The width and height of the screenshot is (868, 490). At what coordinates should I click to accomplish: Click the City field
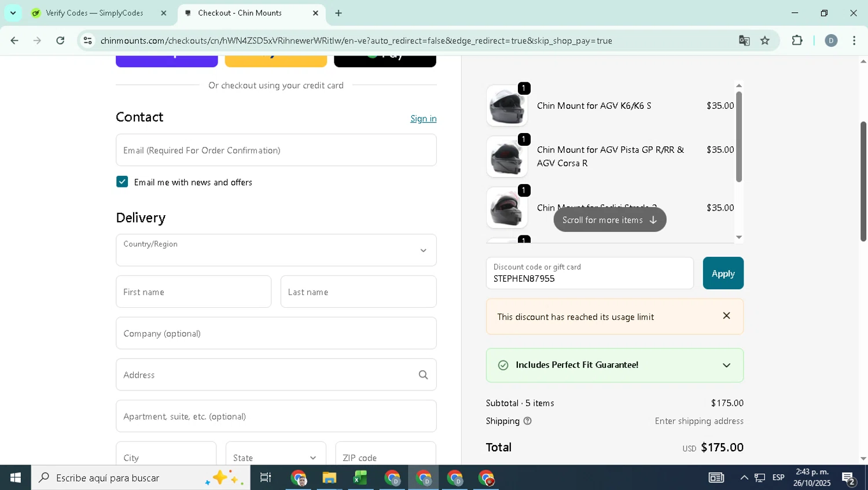pyautogui.click(x=166, y=454)
